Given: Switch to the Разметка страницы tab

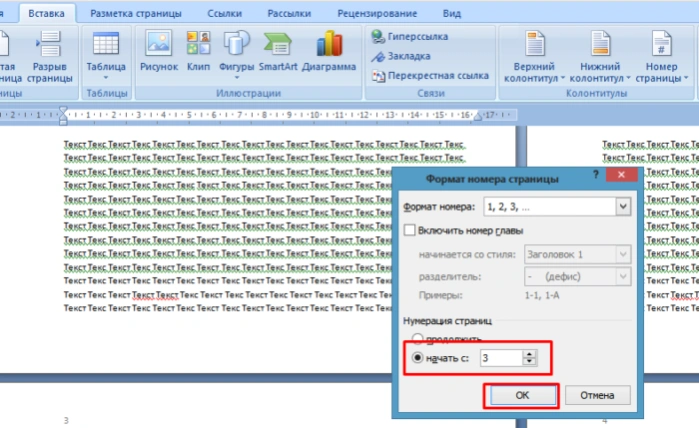Looking at the screenshot, I should point(136,13).
